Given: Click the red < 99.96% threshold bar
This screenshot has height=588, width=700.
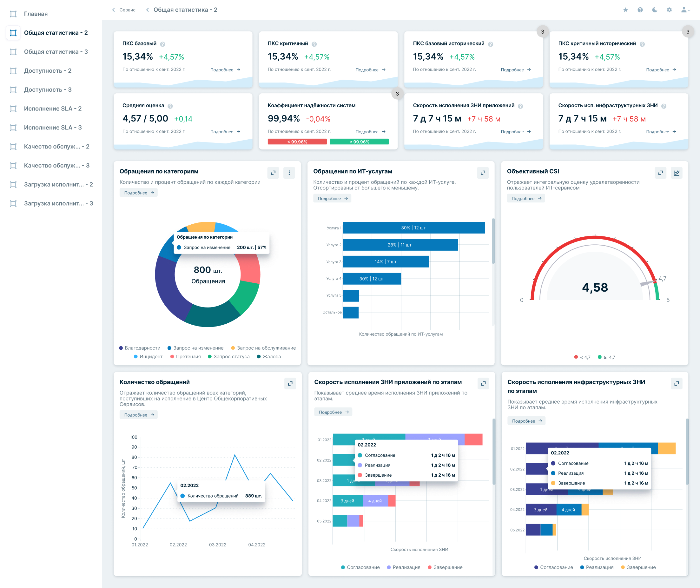Looking at the screenshot, I should 297,142.
